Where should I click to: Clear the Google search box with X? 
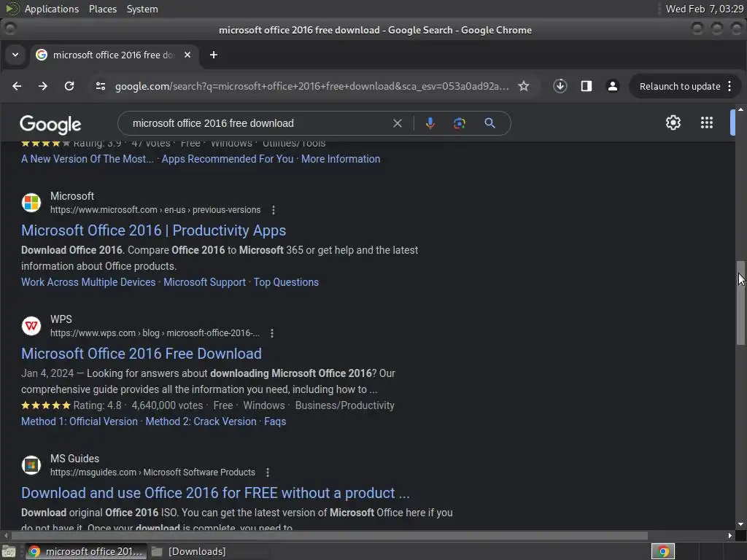[x=398, y=123]
